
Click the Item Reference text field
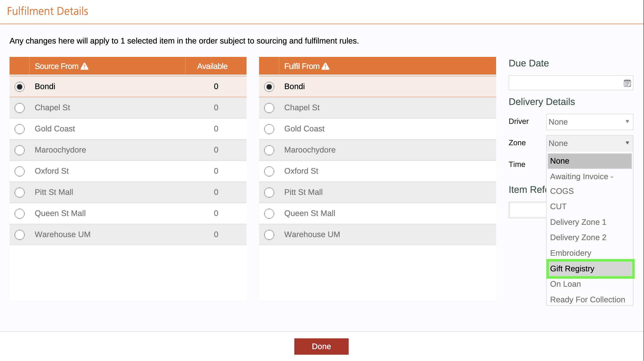528,210
